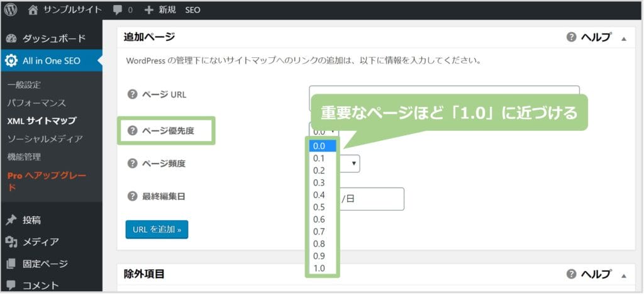Select 0.7 in priority list

pos(323,231)
